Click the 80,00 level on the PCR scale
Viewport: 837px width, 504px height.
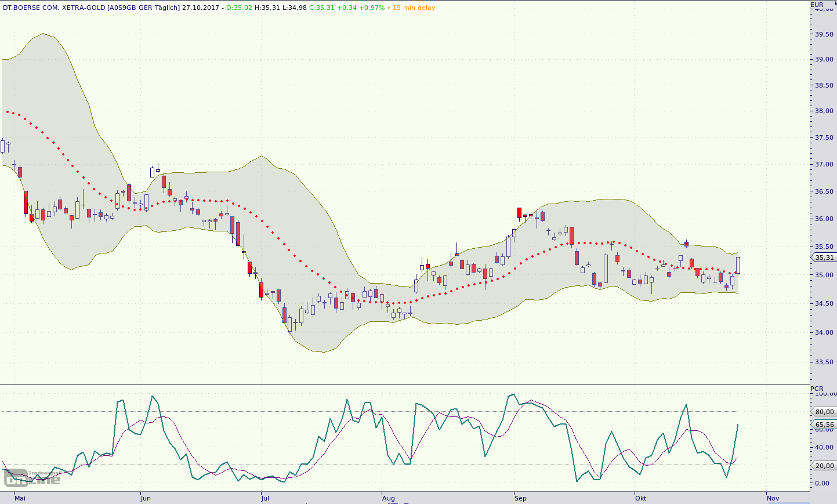(824, 412)
